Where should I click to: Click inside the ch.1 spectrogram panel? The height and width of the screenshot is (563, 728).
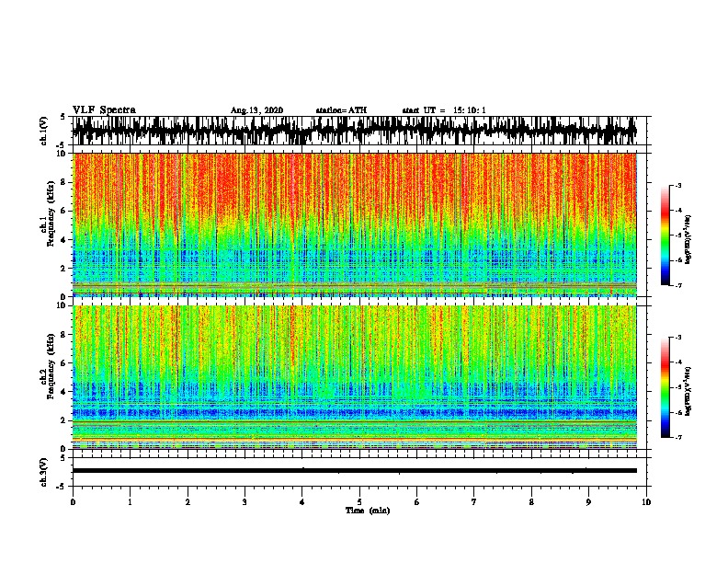354,224
